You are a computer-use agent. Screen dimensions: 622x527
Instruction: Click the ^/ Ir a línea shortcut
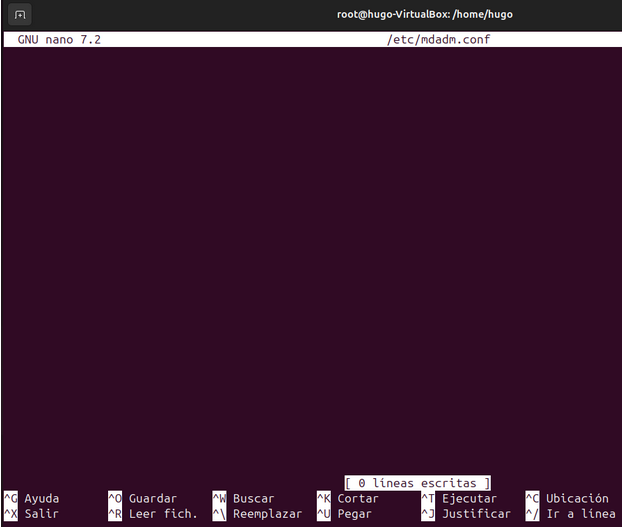click(570, 514)
